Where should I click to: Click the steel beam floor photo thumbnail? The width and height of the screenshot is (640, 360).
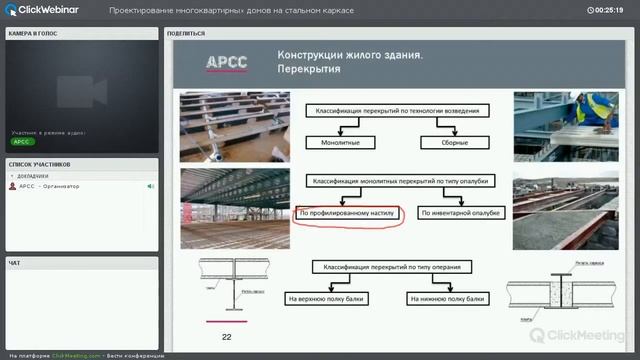coord(235,127)
